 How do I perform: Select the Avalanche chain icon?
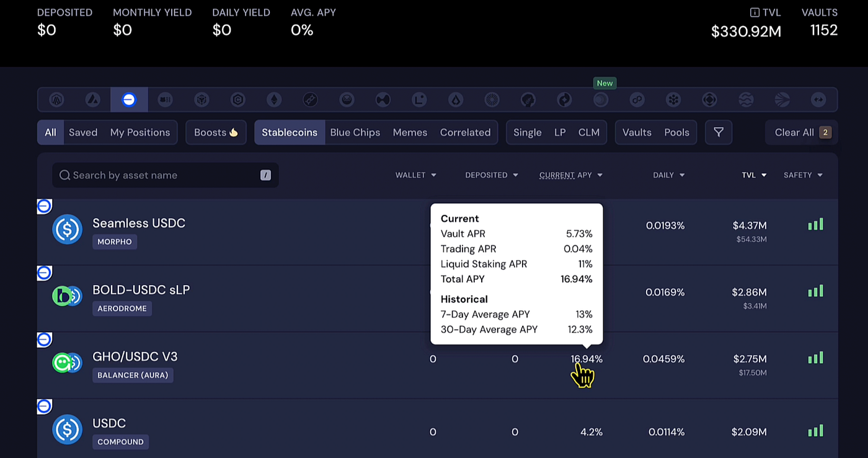coord(93,99)
